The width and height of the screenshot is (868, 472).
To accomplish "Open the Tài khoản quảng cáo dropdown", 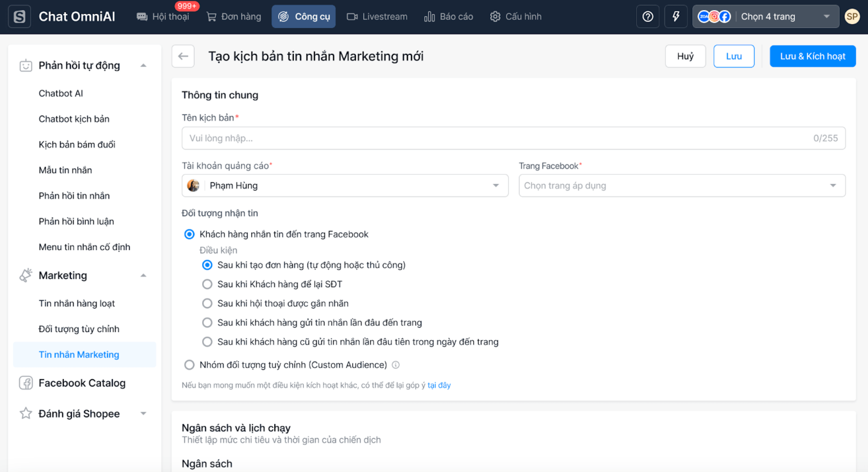I will (345, 186).
